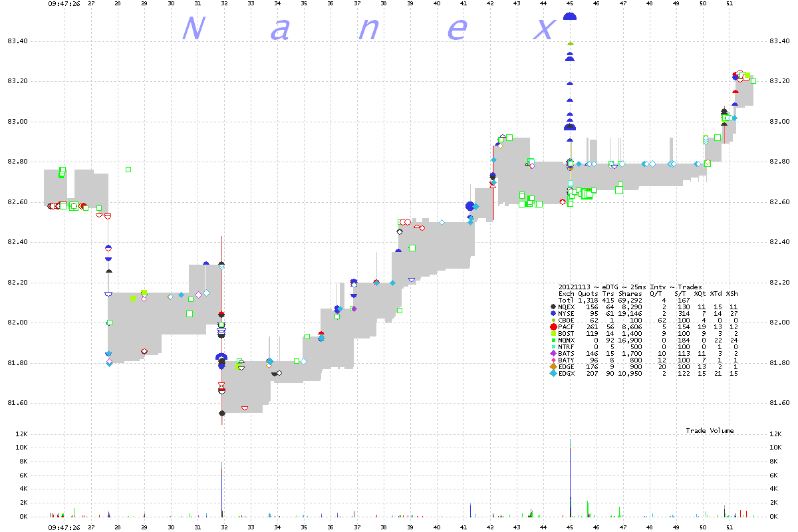Viewport: 798px width, 532px height.
Task: Click the blue NYSE legend marker
Action: 554,313
